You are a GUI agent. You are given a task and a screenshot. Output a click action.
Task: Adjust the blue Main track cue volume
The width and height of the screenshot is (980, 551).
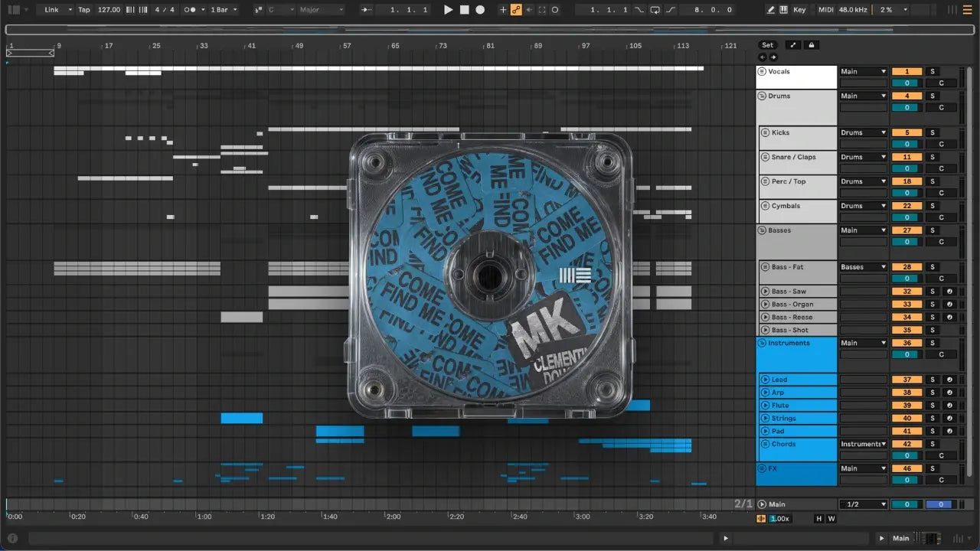coord(940,504)
